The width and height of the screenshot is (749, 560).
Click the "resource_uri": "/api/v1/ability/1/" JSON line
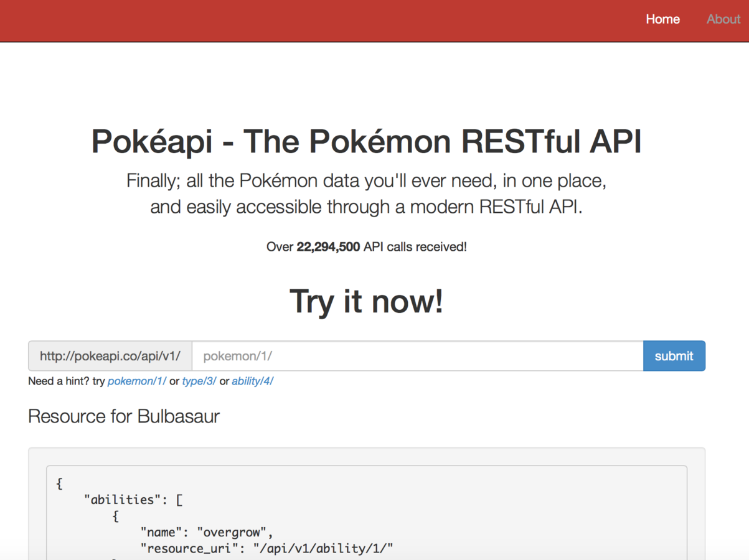tap(267, 548)
